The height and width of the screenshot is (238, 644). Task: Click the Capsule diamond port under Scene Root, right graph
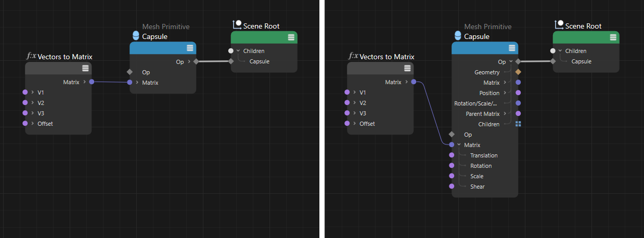(552, 61)
